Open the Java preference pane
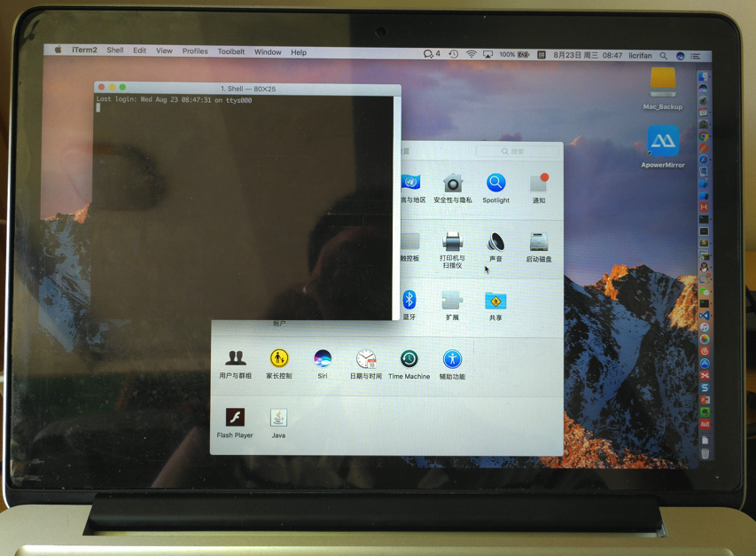The image size is (756, 556). point(278,423)
